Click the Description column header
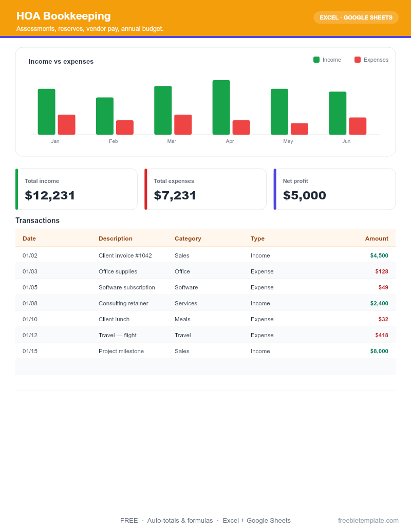The height and width of the screenshot is (532, 411). tap(116, 239)
